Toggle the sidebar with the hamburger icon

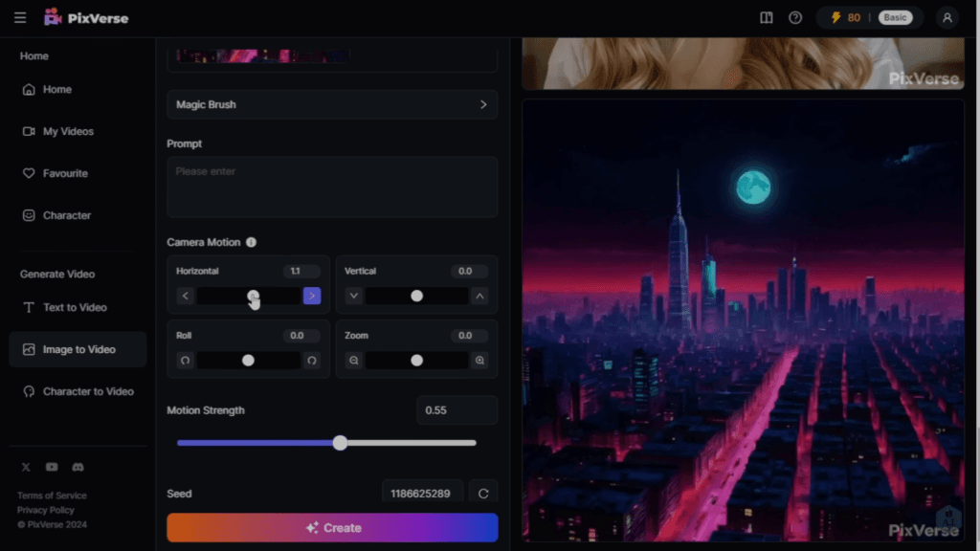click(x=19, y=16)
